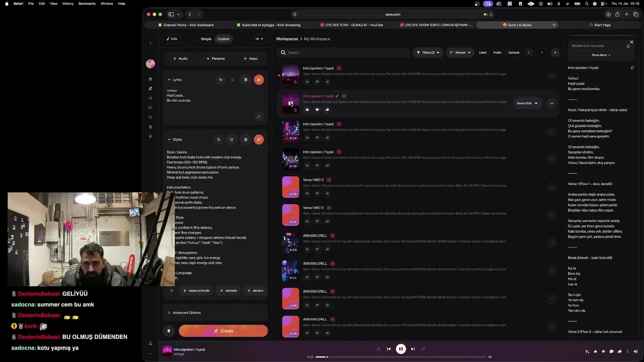Viewport: 644px width, 362px height.
Task: Go to next results page arrow
Action: pos(555,52)
